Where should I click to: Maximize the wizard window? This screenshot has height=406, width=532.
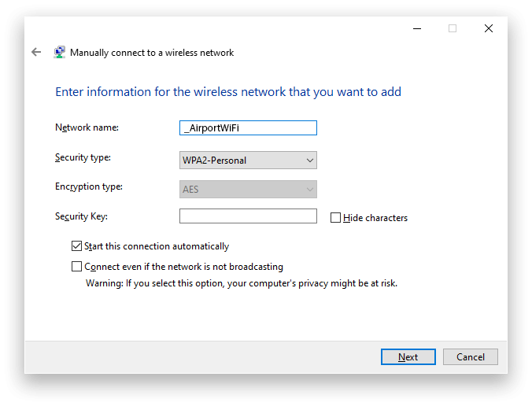click(x=453, y=28)
